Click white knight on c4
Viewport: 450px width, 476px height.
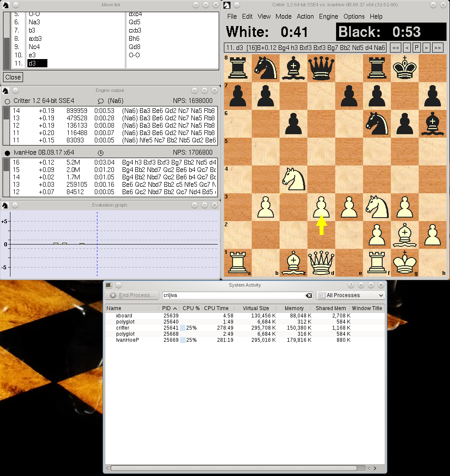coord(293,179)
